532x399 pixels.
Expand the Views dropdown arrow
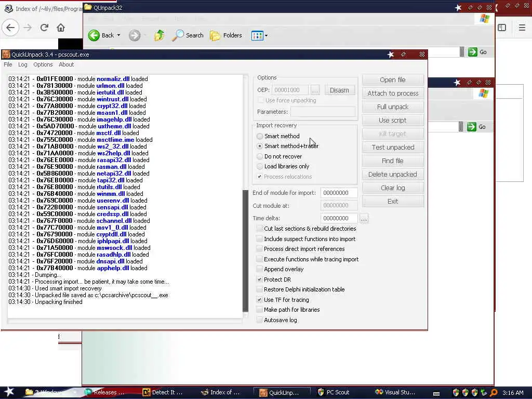point(267,35)
